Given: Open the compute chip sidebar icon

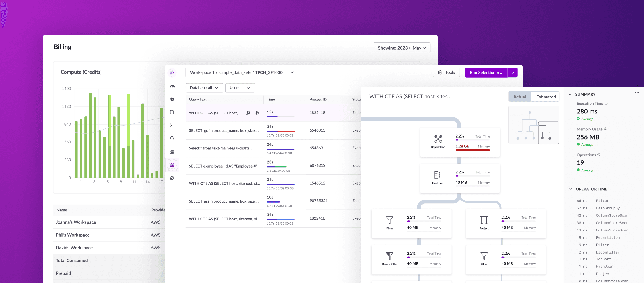Looking at the screenshot, I should click(172, 99).
